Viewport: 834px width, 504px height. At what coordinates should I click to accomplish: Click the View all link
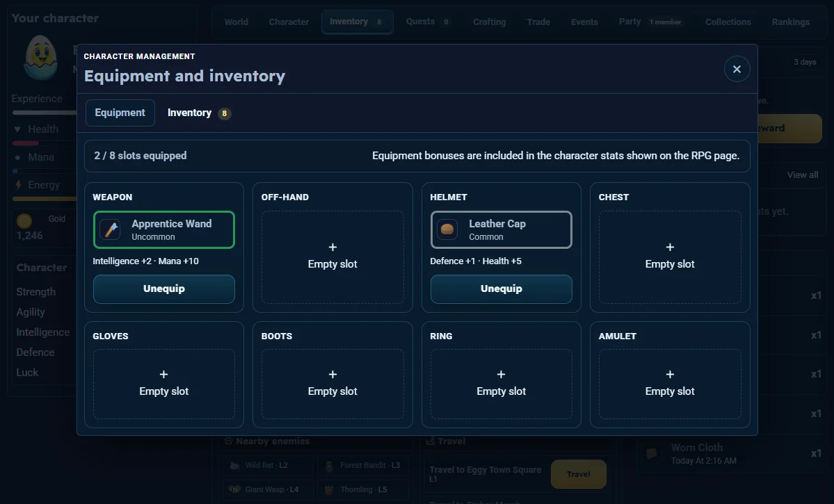click(x=803, y=175)
